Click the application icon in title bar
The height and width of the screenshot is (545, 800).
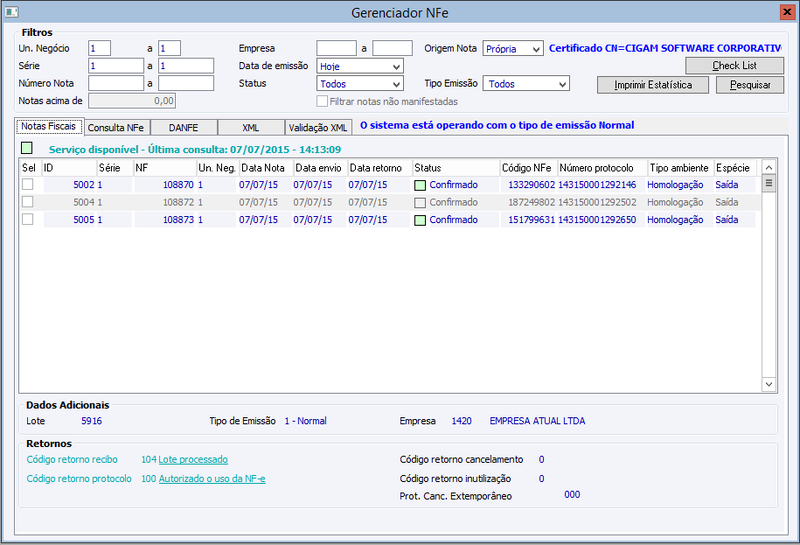click(12, 12)
